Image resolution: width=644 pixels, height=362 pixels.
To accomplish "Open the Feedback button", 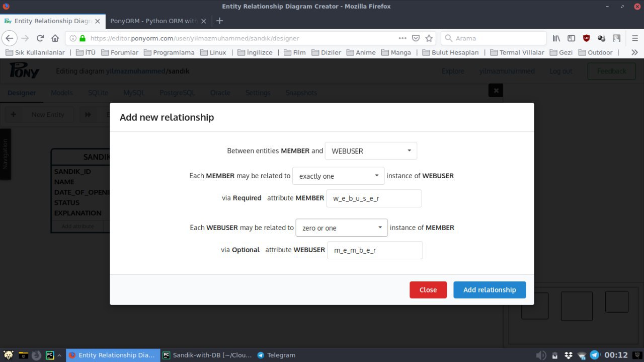I will click(612, 71).
